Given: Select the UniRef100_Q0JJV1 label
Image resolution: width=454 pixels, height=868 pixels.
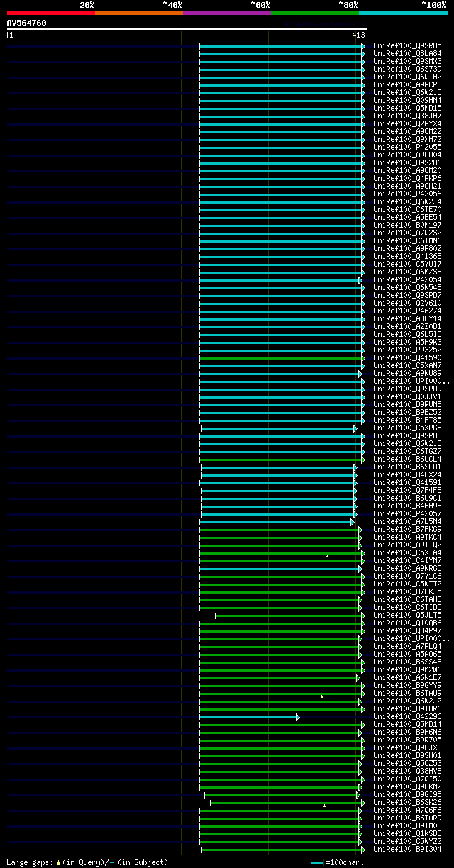Looking at the screenshot, I should pyautogui.click(x=407, y=396).
